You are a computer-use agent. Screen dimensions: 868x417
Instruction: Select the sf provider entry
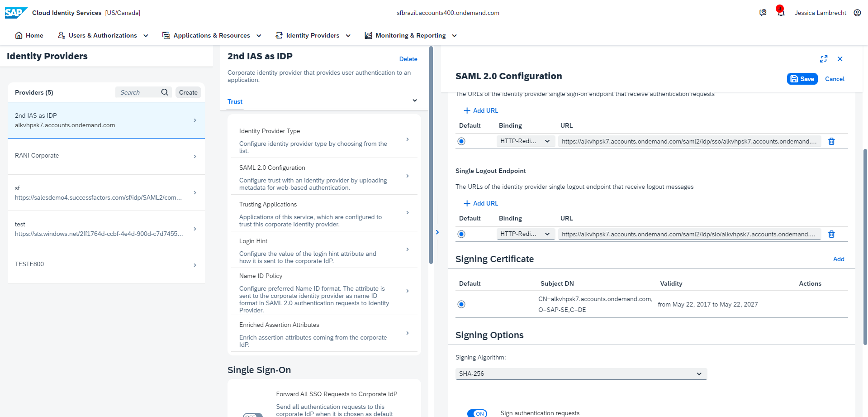point(106,192)
